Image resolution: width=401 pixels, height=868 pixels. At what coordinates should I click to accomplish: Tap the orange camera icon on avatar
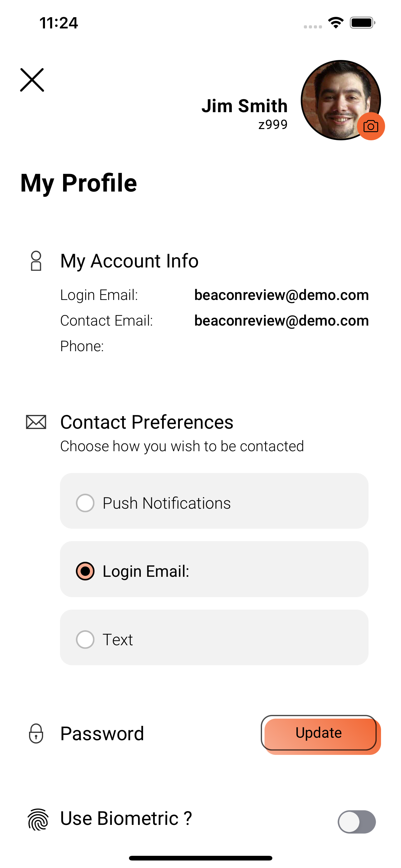tap(371, 126)
